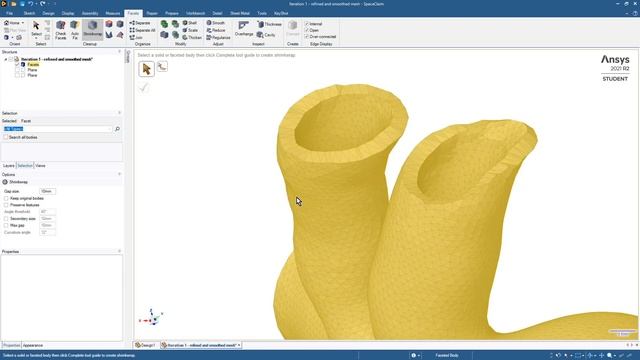Screen dimensions: 640x360
Task: Click the zoom magnifier icon in status bar
Action: click(609, 356)
